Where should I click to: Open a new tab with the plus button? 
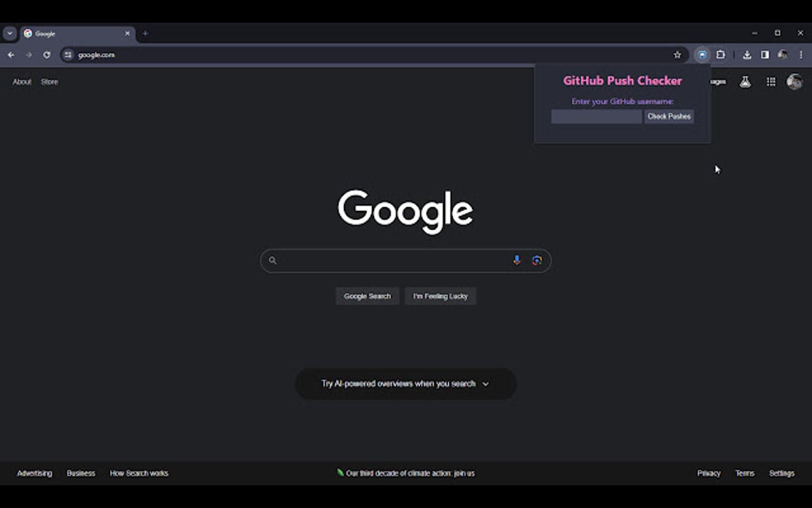coord(145,33)
